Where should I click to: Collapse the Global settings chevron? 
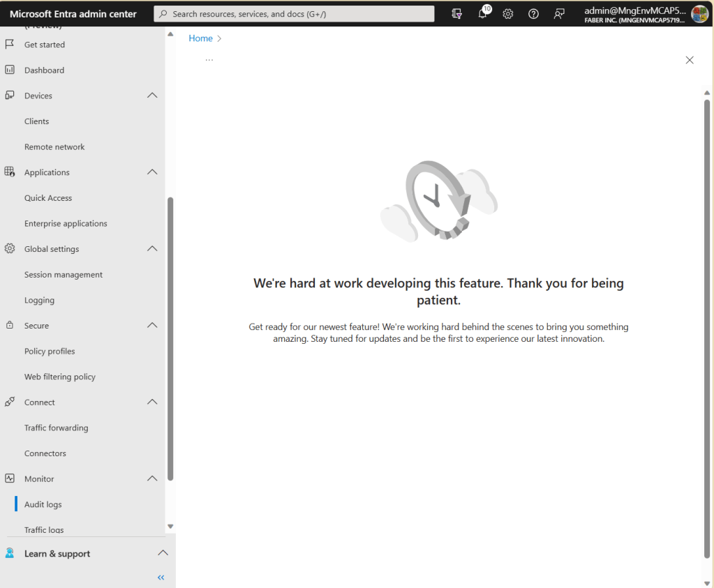pos(152,249)
